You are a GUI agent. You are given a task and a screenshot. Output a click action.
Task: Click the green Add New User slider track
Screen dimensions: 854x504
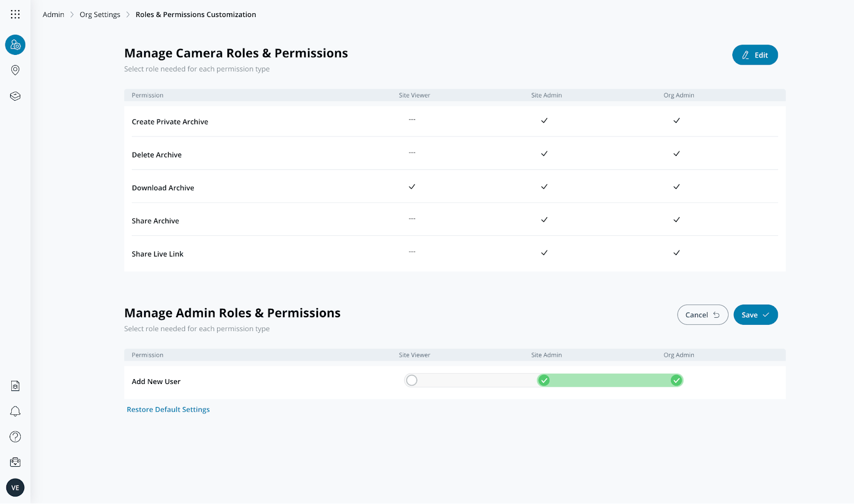(x=610, y=380)
